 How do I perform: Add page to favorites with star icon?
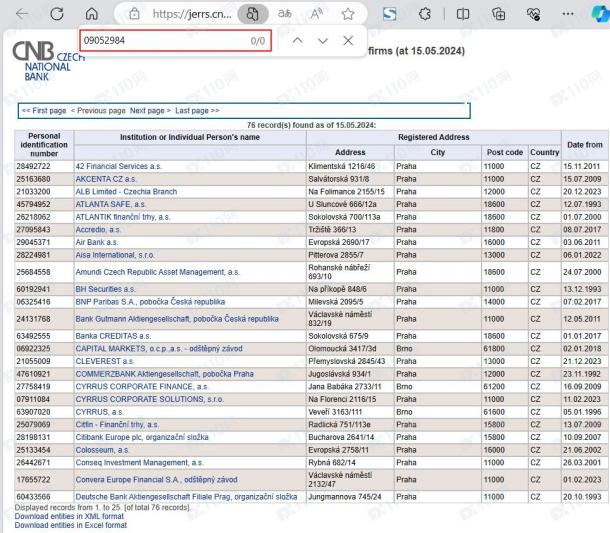[348, 14]
